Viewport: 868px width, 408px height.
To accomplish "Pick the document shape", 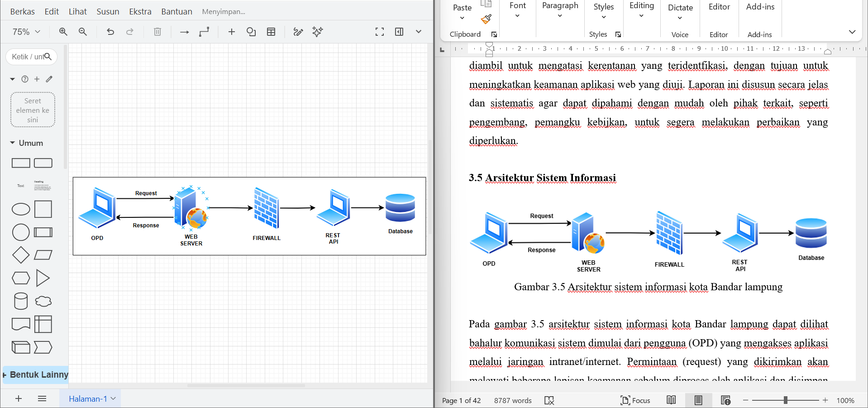I will [x=21, y=324].
